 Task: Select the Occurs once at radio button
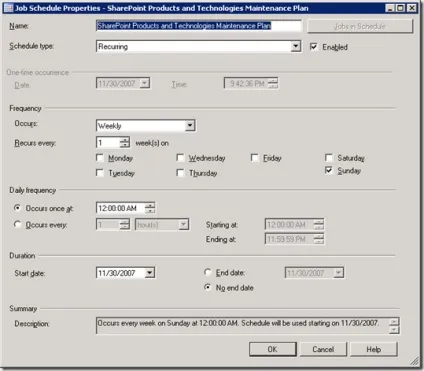coord(17,208)
